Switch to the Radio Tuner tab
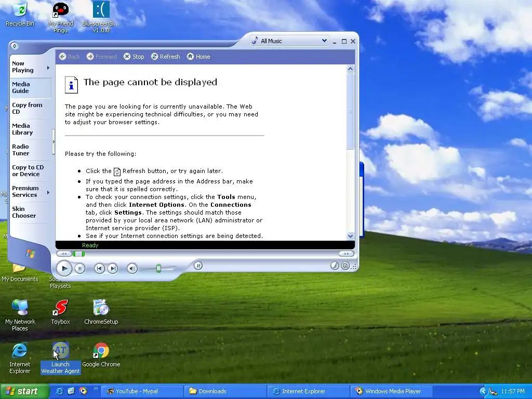The image size is (532, 399). click(x=31, y=150)
